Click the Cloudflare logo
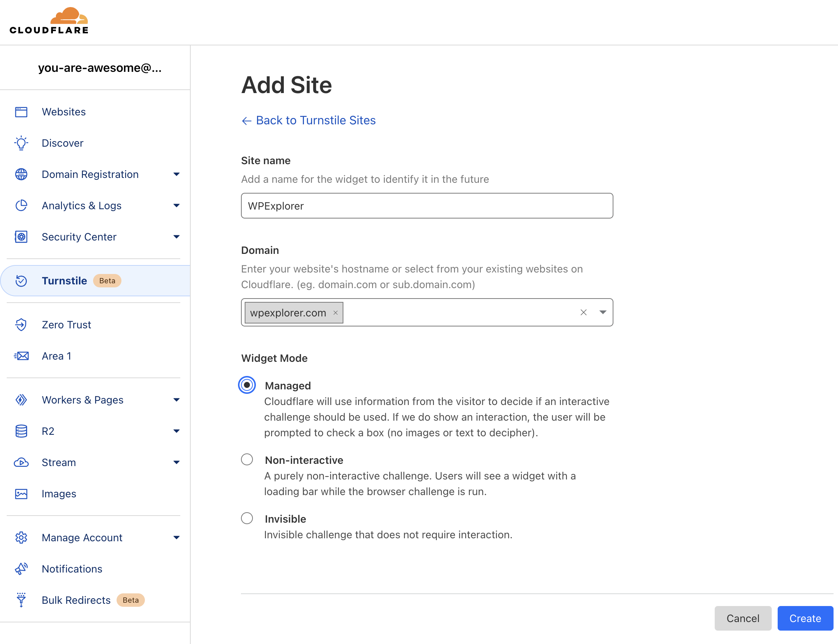This screenshot has height=644, width=838. pyautogui.click(x=49, y=21)
